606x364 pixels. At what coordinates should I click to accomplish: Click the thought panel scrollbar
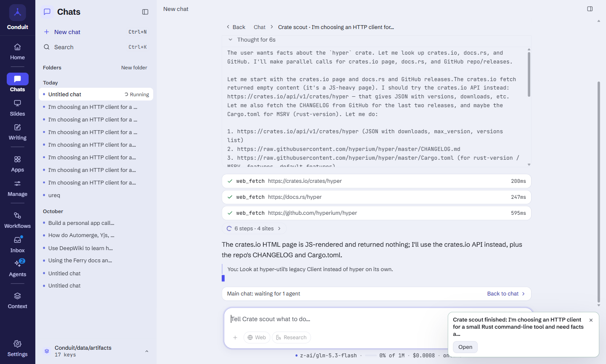click(529, 74)
